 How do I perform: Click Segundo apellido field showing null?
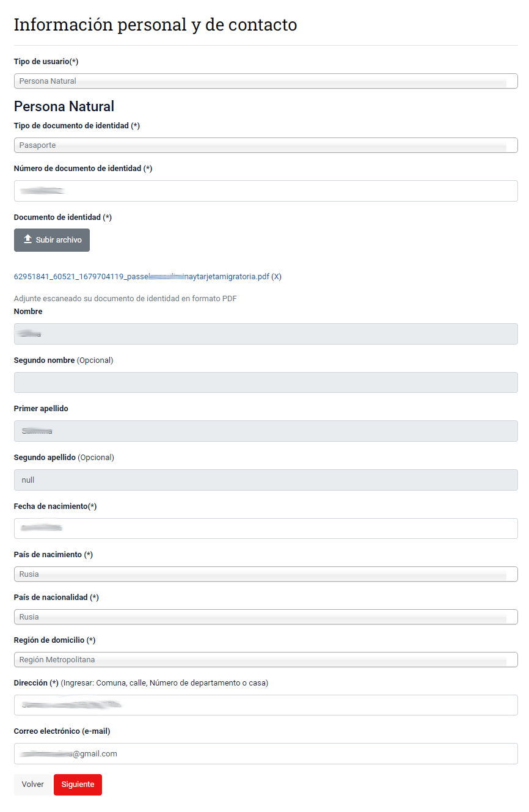(x=265, y=480)
